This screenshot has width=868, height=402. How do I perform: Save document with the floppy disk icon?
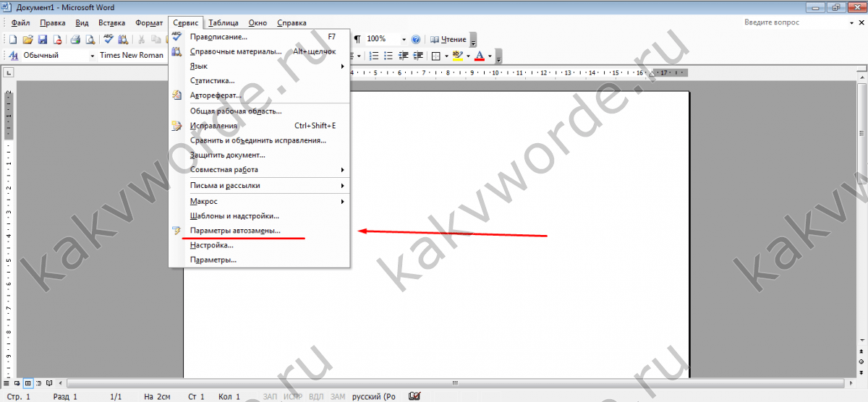[x=42, y=39]
